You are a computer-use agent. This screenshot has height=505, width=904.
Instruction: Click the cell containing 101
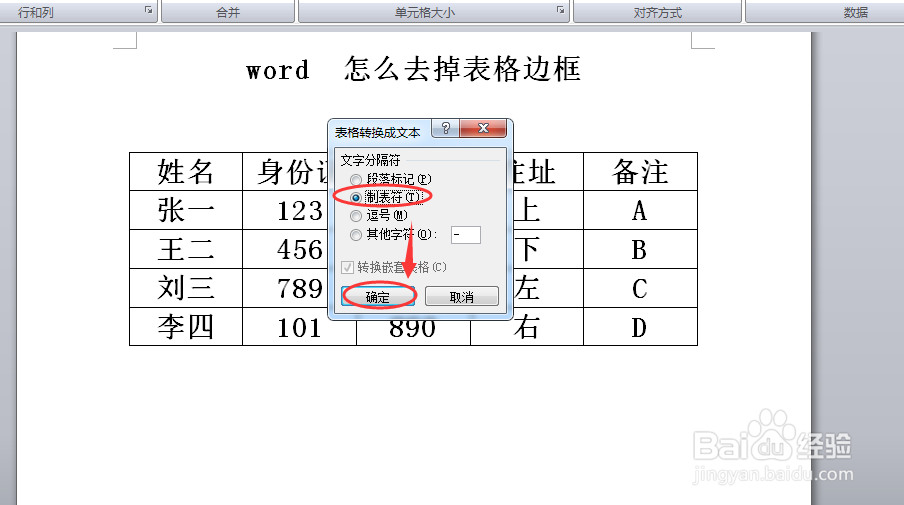[x=299, y=327]
